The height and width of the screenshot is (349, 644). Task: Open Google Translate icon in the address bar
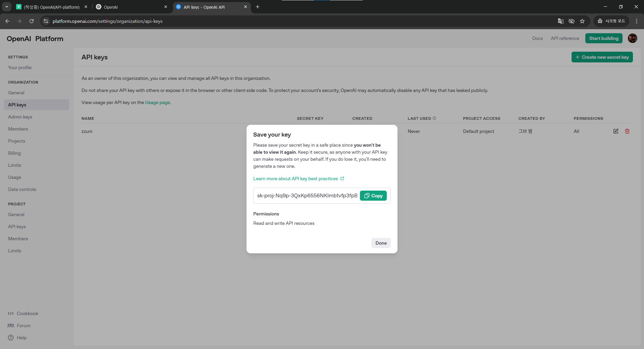click(x=560, y=21)
